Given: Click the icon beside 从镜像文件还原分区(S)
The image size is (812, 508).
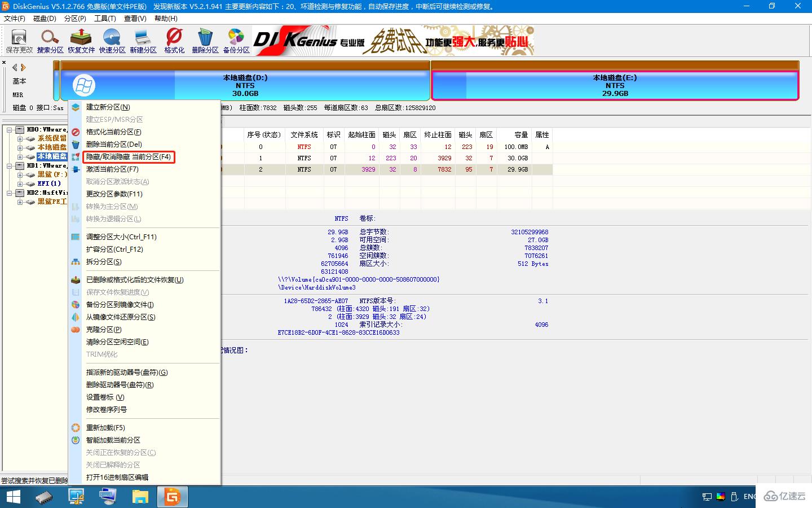Looking at the screenshot, I should (76, 317).
